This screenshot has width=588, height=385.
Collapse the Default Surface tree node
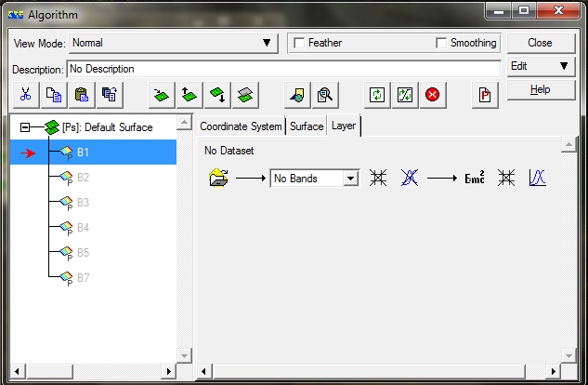click(x=25, y=127)
